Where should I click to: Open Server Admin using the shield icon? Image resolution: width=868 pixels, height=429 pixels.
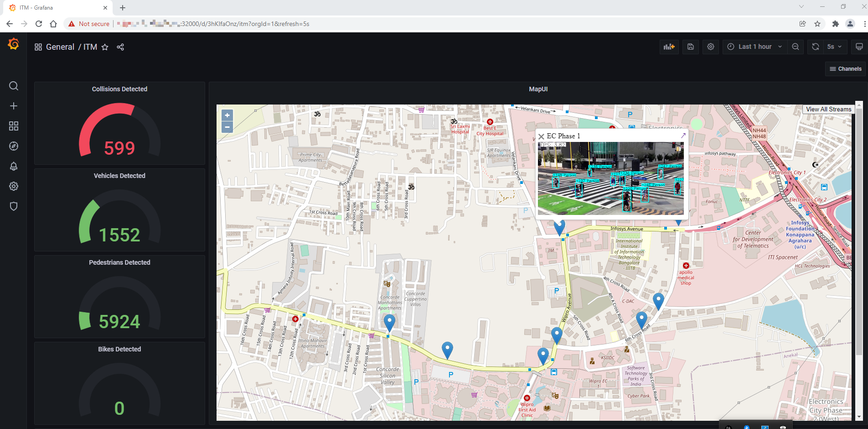(14, 206)
